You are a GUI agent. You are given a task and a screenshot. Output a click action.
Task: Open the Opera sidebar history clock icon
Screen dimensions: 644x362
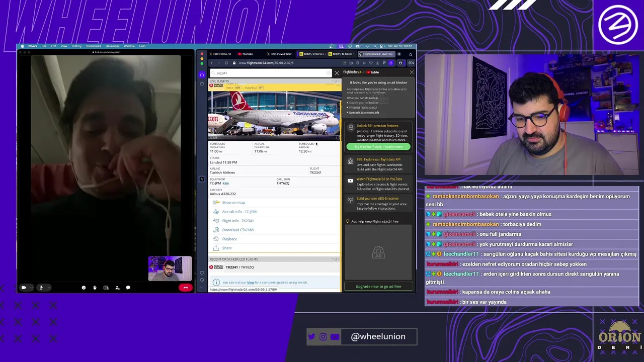coord(202,280)
